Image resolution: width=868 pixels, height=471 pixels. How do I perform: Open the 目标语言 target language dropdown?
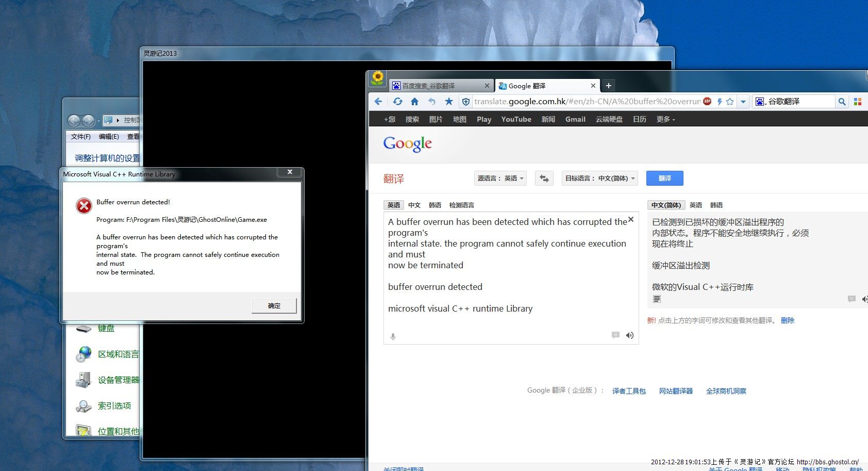tap(600, 178)
